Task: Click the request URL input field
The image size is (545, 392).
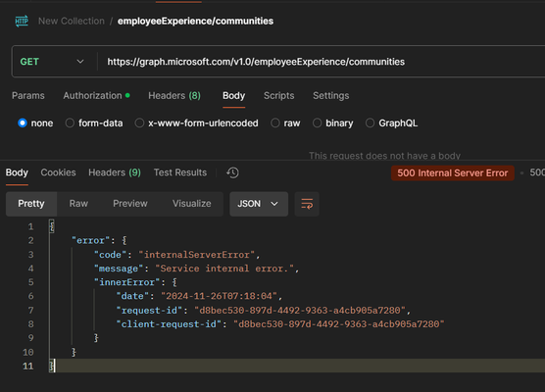Action: click(x=322, y=62)
